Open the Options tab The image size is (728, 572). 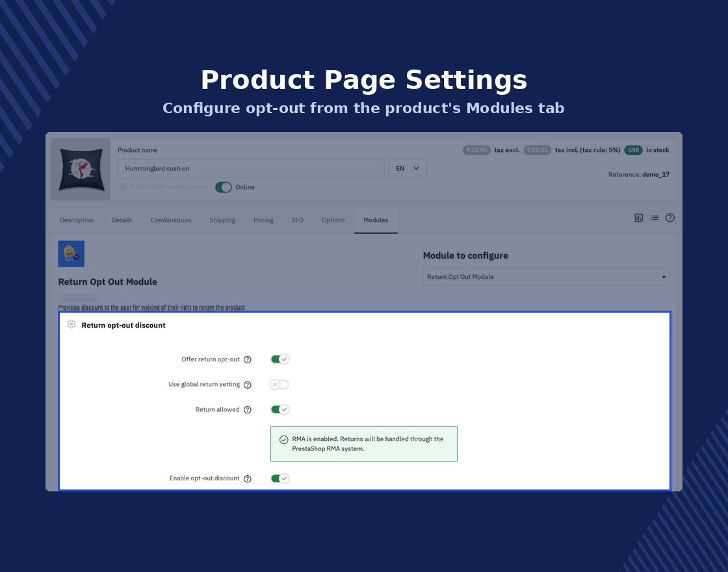pos(333,220)
